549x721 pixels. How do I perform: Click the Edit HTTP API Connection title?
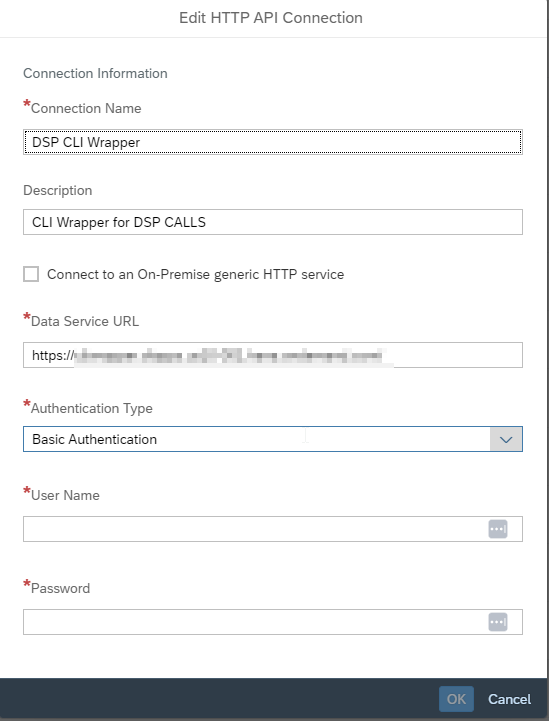[x=271, y=17]
